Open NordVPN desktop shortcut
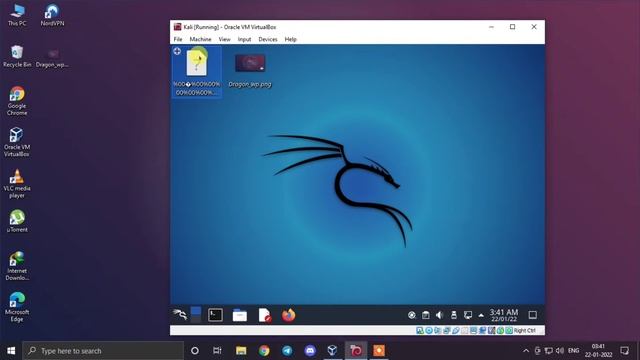 click(x=52, y=15)
